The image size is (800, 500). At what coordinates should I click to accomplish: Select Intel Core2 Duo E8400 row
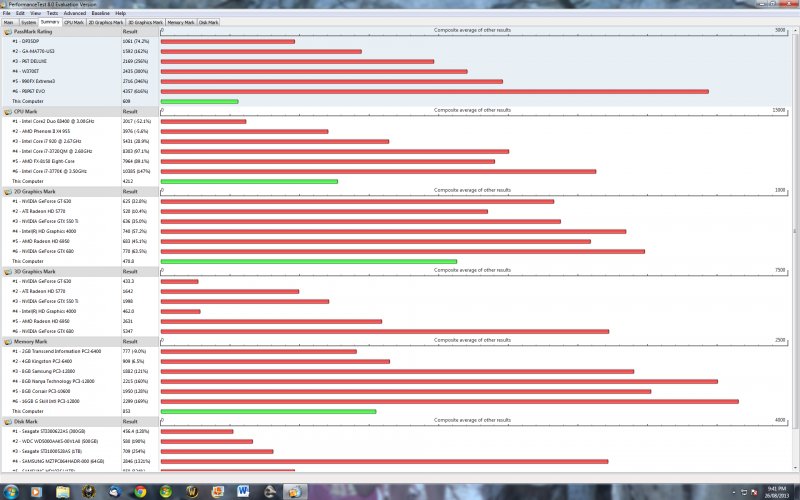click(53, 121)
